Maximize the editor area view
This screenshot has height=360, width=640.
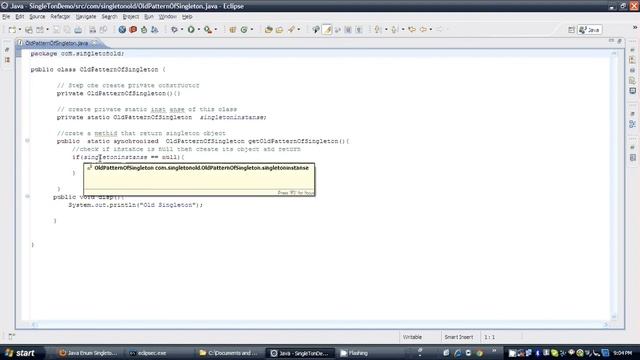[619, 41]
